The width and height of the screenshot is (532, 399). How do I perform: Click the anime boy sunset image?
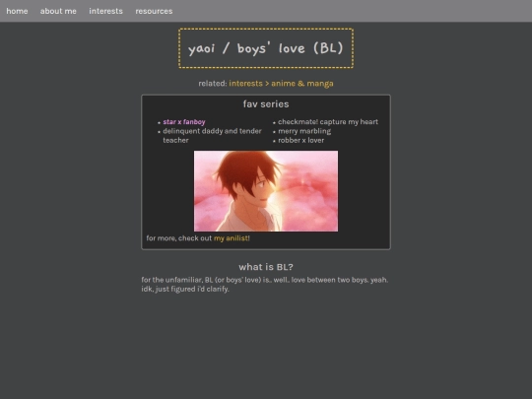click(266, 191)
